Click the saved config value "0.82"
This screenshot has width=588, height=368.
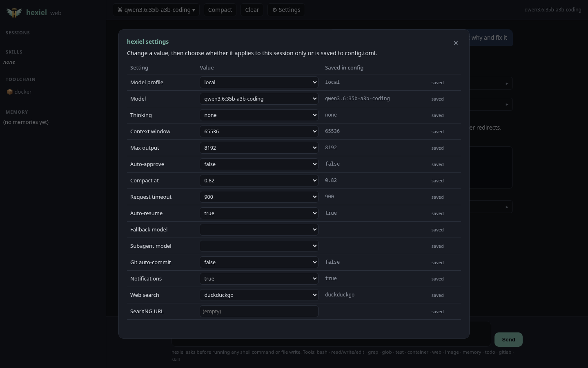pyautogui.click(x=331, y=180)
